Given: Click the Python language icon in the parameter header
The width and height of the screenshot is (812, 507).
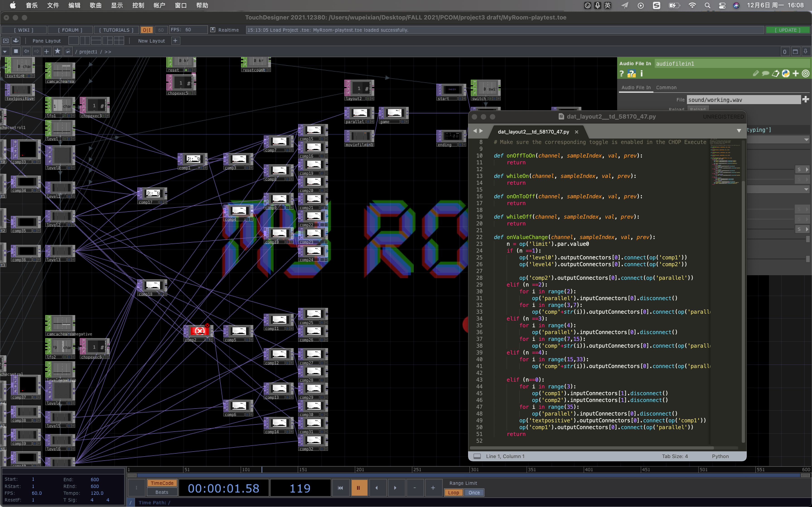Looking at the screenshot, I should click(785, 74).
